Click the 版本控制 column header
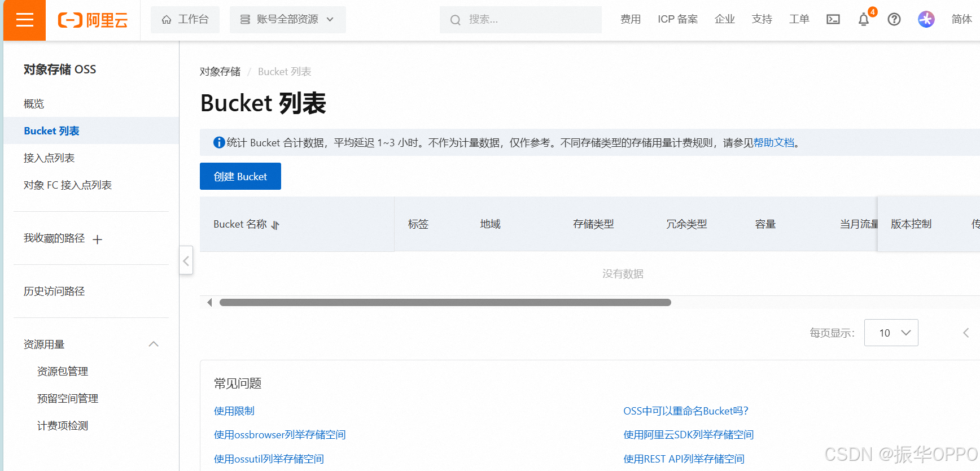This screenshot has height=471, width=980. (x=911, y=224)
